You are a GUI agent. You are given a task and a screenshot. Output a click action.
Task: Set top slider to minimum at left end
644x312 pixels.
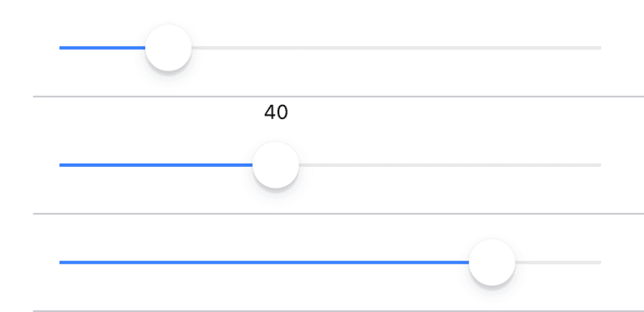[x=60, y=48]
